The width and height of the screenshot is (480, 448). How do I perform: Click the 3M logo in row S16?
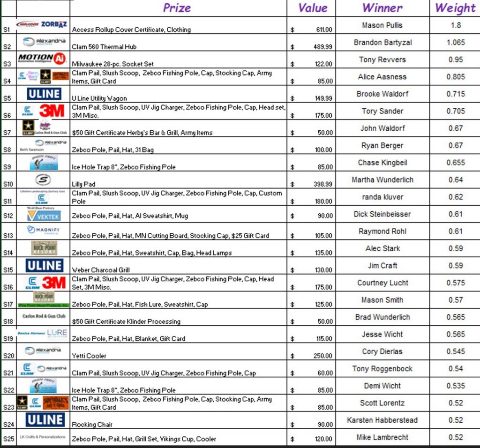pos(53,283)
